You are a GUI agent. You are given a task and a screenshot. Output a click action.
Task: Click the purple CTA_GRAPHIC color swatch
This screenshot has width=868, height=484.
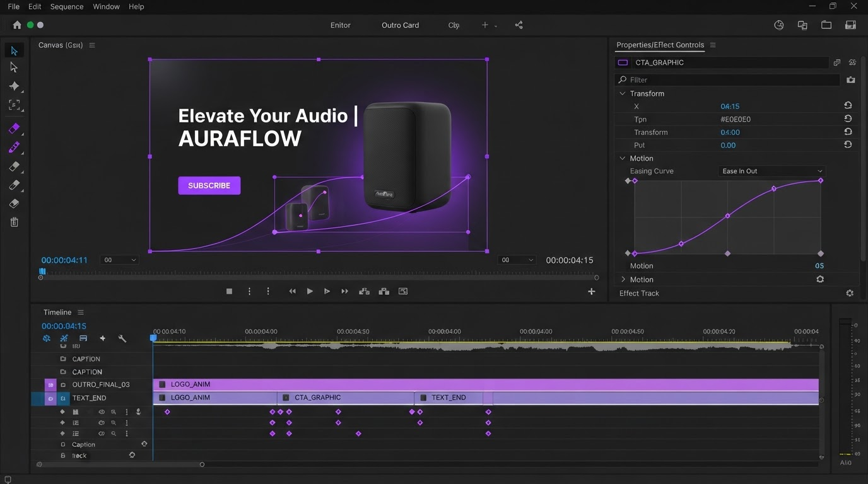[623, 62]
